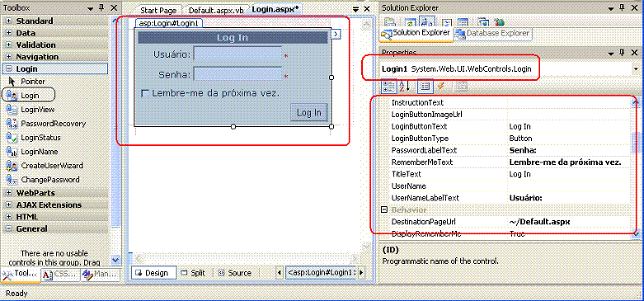Open the Toolbox window position dropdown arrow
Viewport: 644px width, 301px height.
90,7
